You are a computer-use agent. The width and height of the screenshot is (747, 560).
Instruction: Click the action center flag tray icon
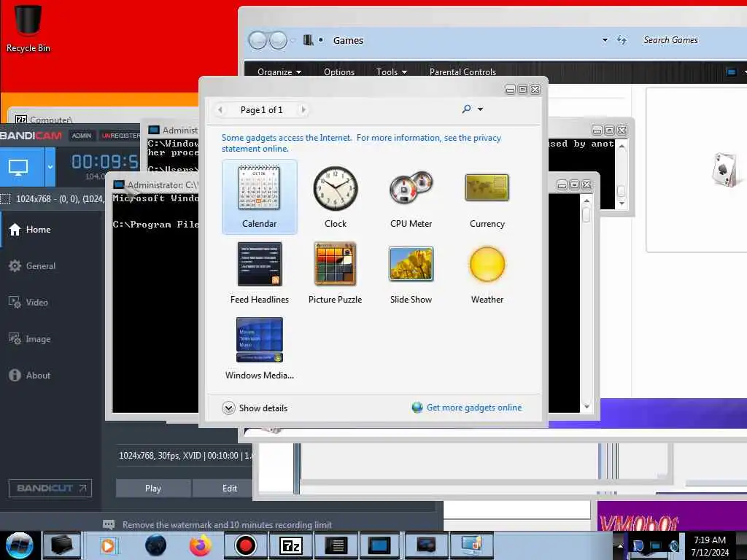tap(638, 546)
